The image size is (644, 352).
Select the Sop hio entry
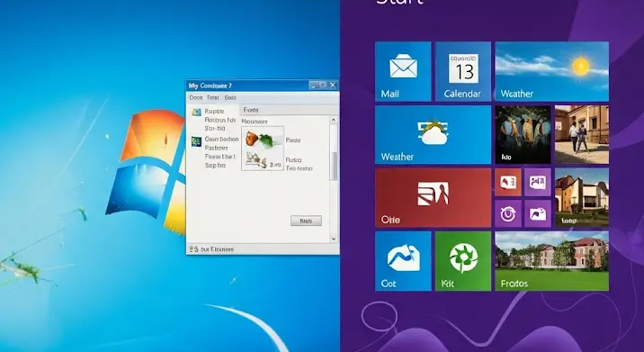[215, 166]
